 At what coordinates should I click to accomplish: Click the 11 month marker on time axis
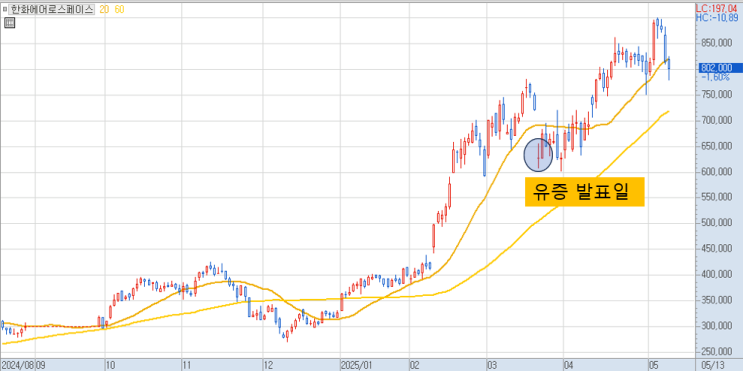tap(187, 365)
